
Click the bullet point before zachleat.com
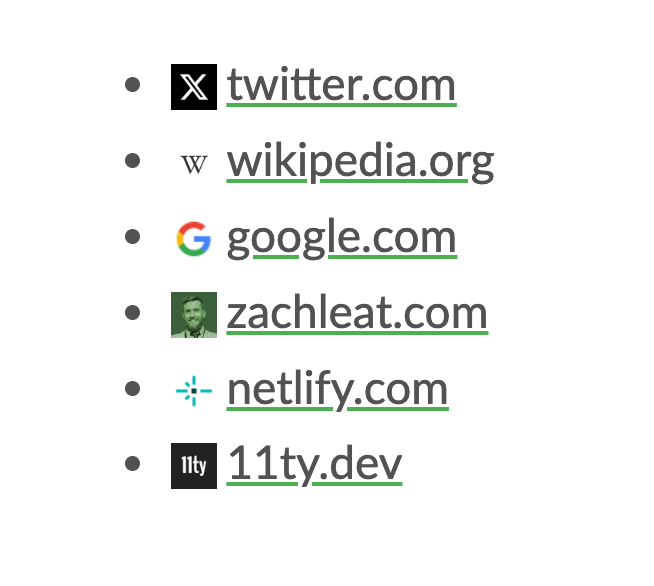click(x=133, y=312)
